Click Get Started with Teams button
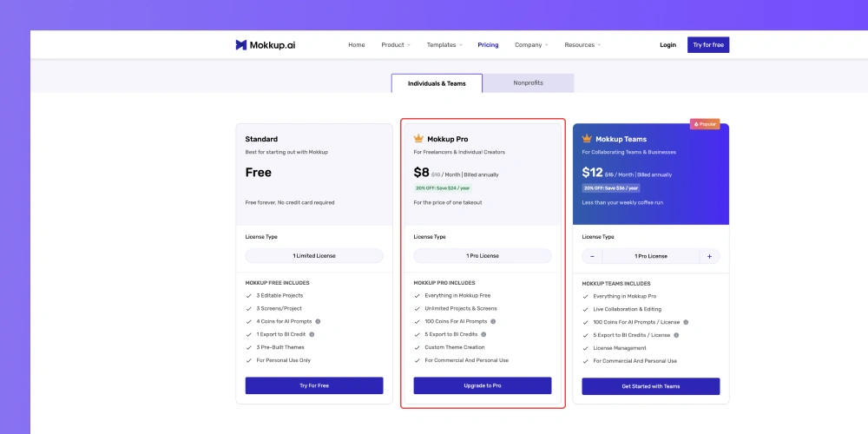 point(650,386)
